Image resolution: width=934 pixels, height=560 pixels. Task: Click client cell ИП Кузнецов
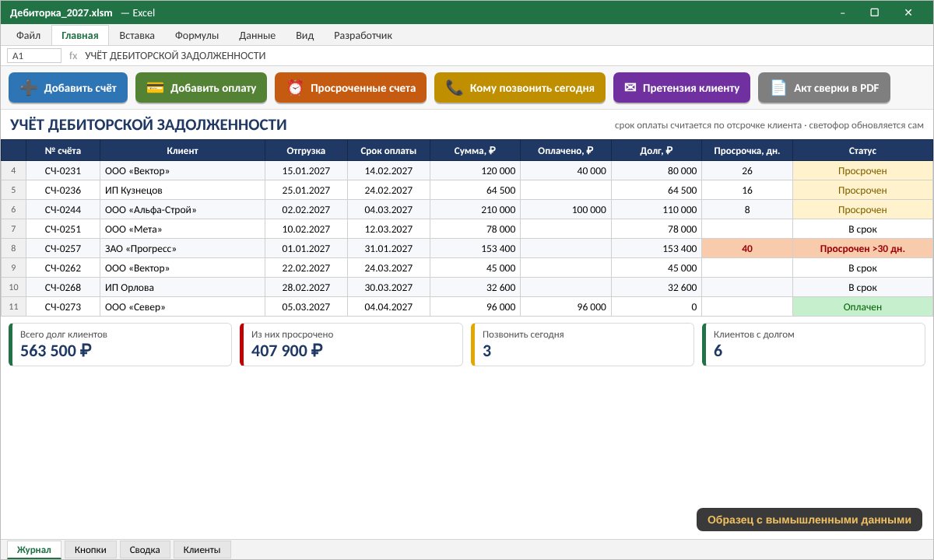(183, 191)
